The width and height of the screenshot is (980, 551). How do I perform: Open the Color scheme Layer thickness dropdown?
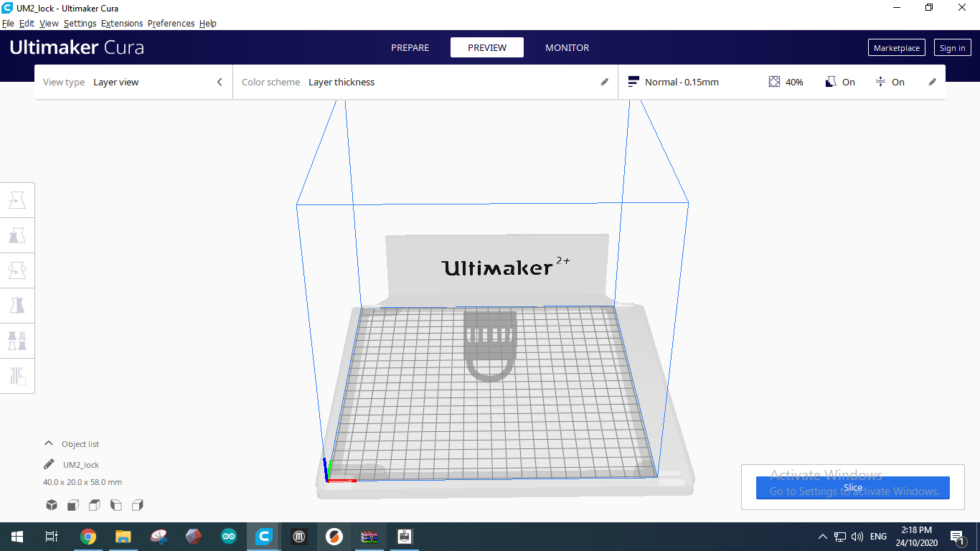tap(425, 82)
